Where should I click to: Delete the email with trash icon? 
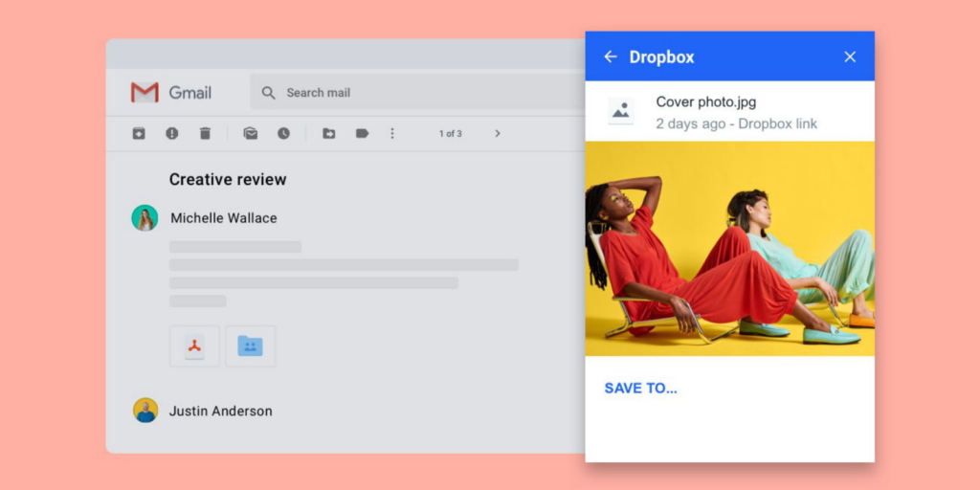(x=205, y=133)
